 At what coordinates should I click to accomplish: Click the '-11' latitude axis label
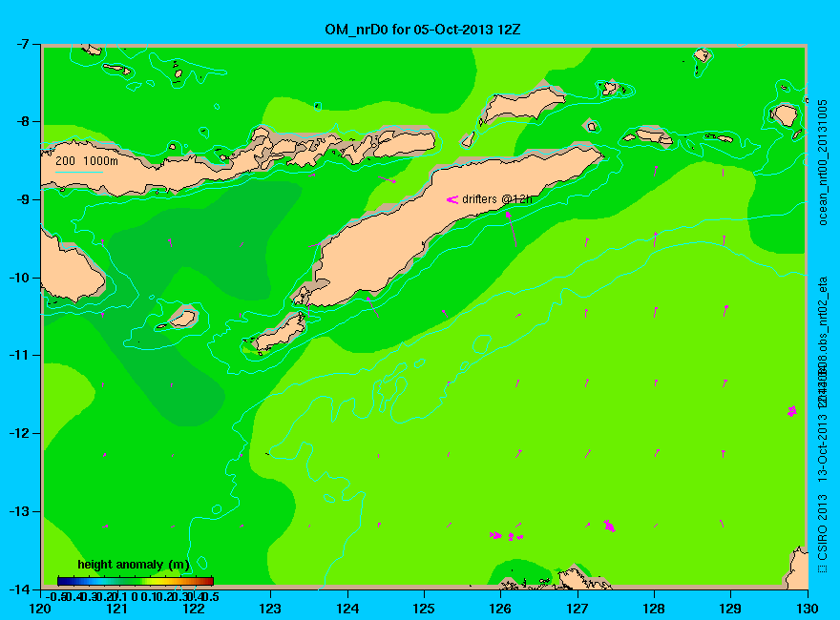click(x=18, y=355)
